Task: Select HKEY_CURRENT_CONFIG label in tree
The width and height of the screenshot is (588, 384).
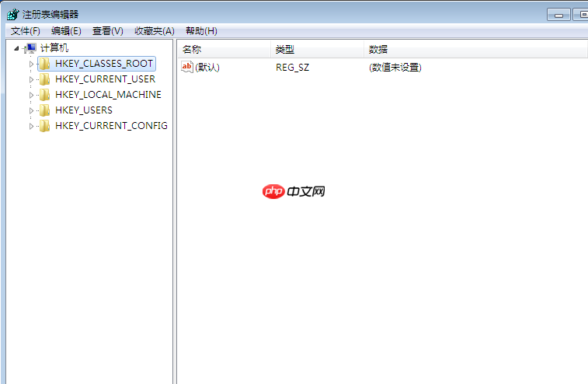Action: [x=111, y=126]
